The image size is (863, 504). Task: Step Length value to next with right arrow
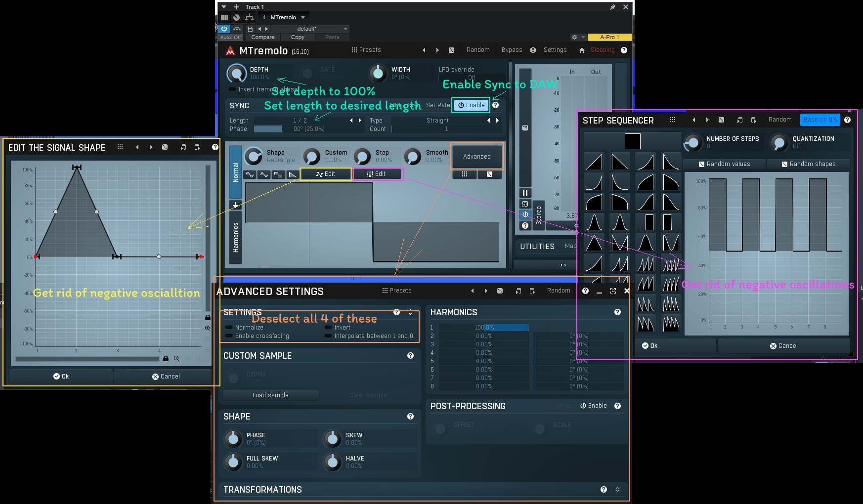point(360,121)
